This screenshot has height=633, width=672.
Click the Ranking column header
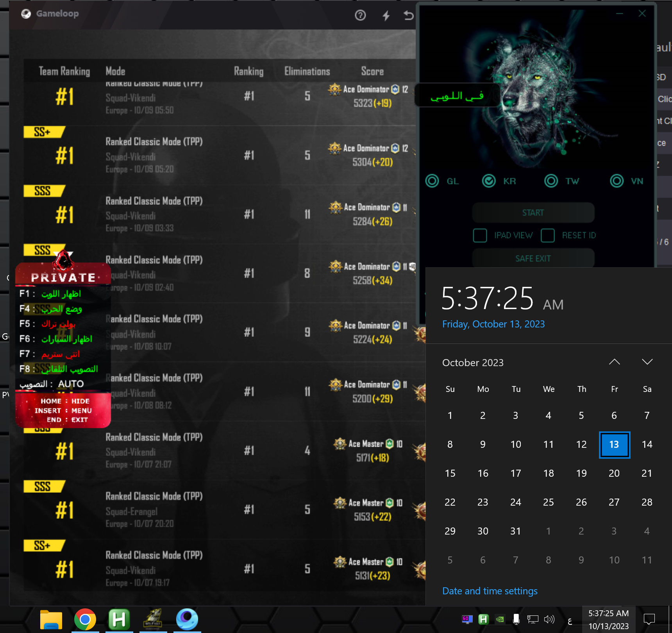tap(249, 71)
